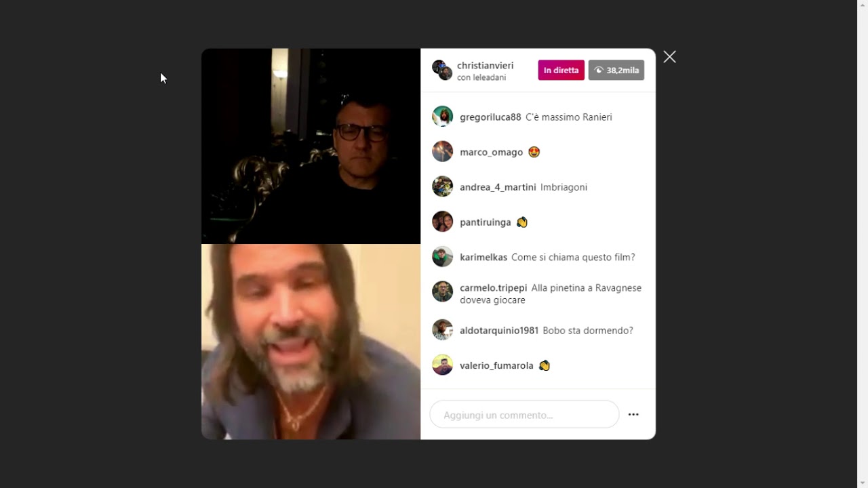Click the gregoriluca88 username
The width and height of the screenshot is (868, 488).
(x=490, y=117)
